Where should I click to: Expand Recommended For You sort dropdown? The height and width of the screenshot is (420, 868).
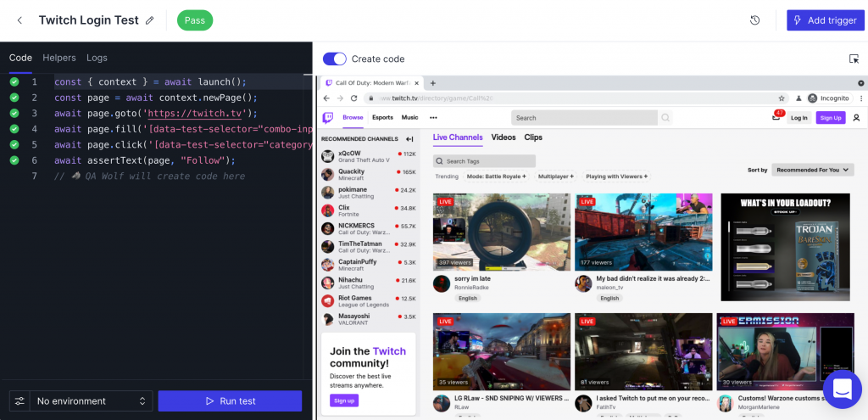click(812, 170)
